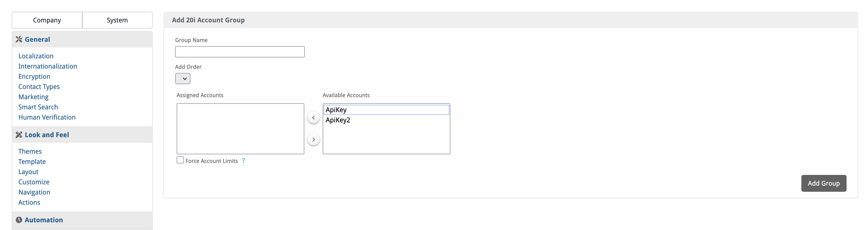The image size is (868, 230).
Task: Click into the Group Name field
Action: [240, 52]
